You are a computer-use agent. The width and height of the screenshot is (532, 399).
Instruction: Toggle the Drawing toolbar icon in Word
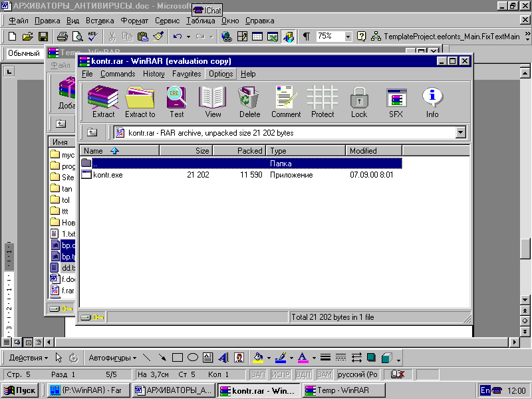coord(289,37)
